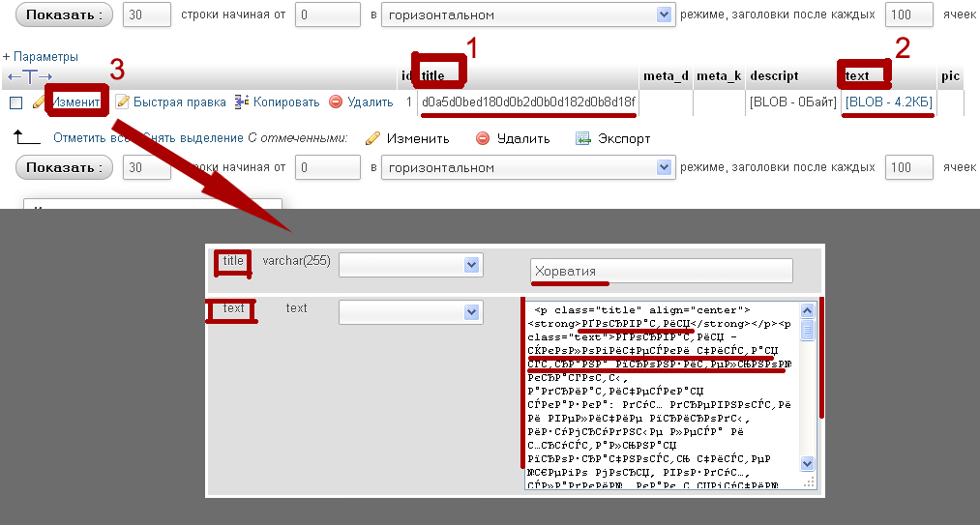Click the title input containing Хорватия
The height and width of the screenshot is (525, 980).
click(x=661, y=271)
